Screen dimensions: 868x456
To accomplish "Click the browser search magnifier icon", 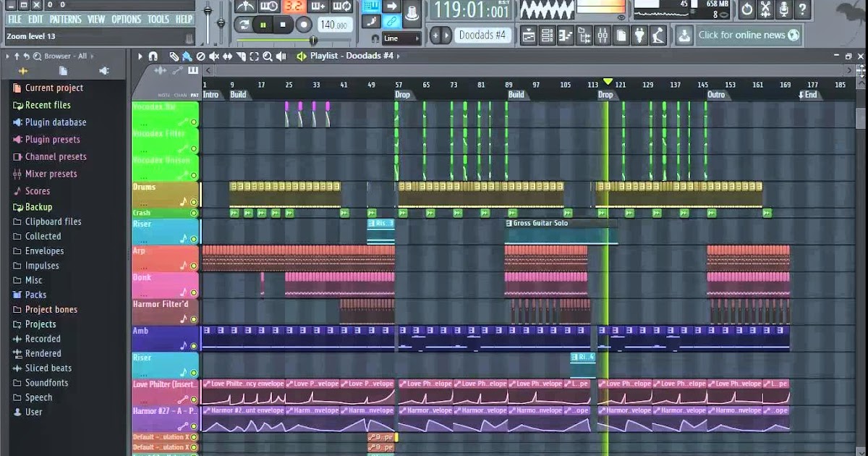I will (37, 56).
